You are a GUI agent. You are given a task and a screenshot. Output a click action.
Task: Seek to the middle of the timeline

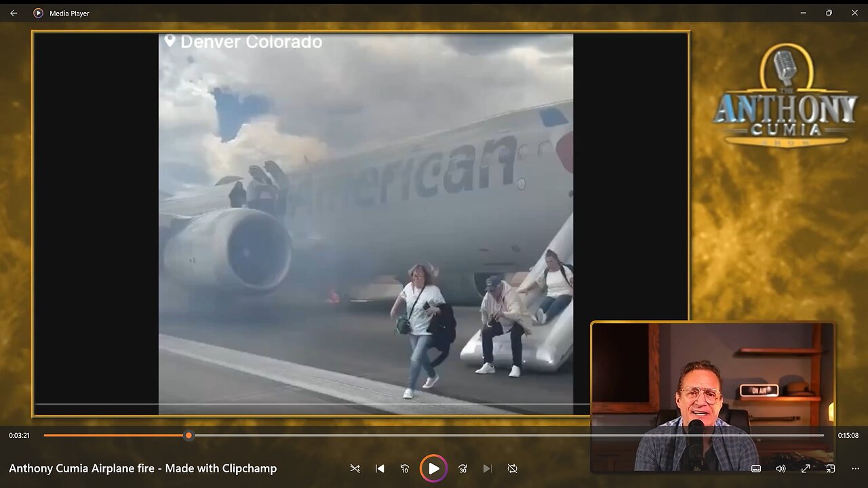click(434, 435)
